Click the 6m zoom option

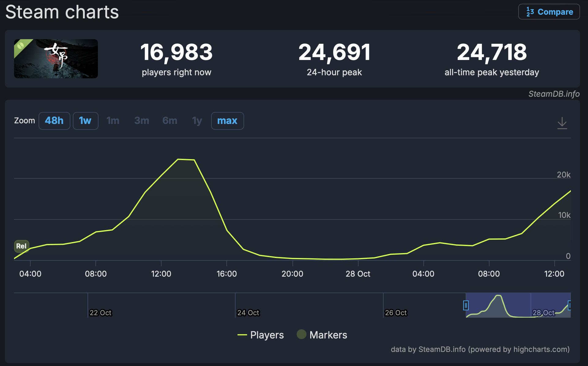click(170, 121)
